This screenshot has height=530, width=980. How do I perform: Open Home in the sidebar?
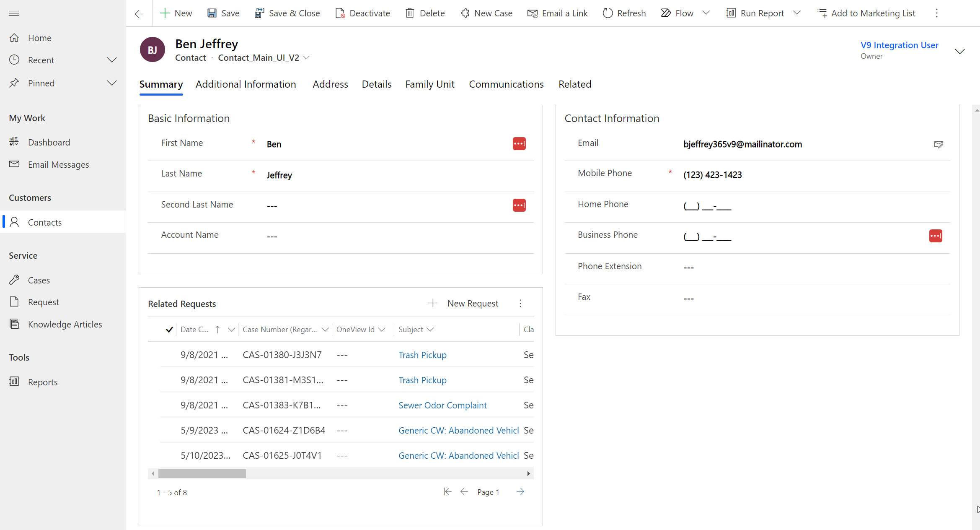pos(63,38)
